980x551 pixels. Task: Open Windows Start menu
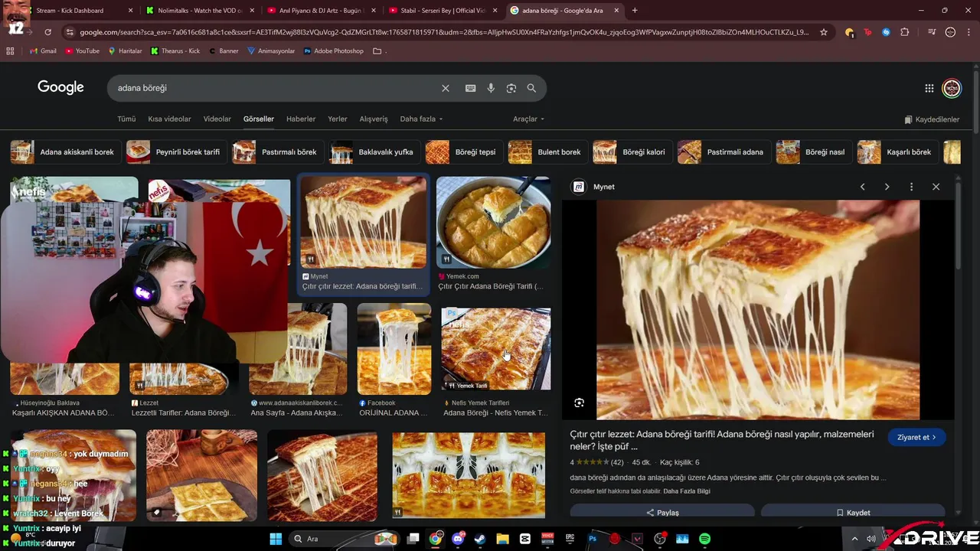(276, 539)
